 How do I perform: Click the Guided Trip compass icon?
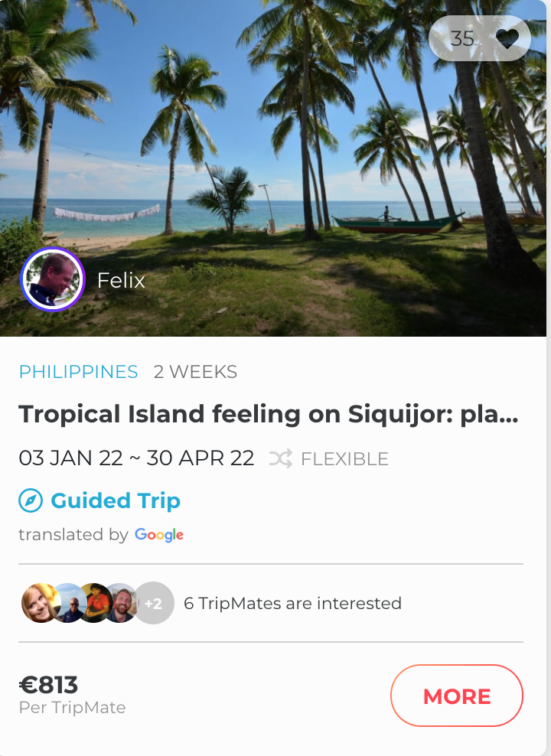click(30, 501)
